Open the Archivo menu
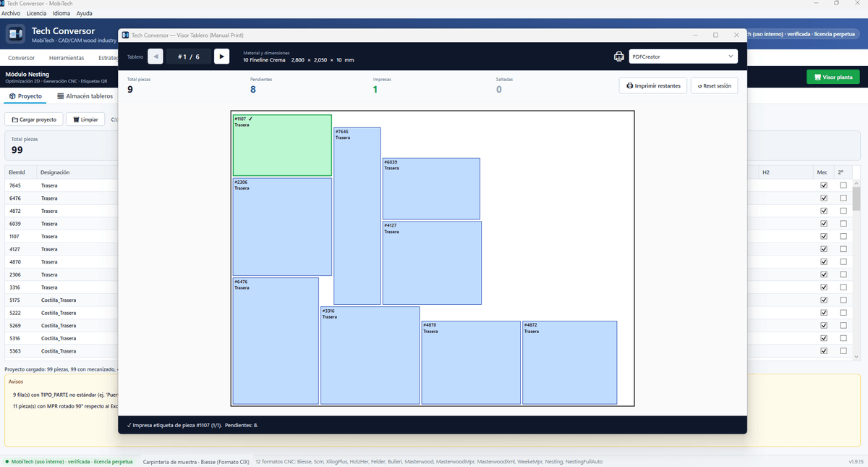 11,13
